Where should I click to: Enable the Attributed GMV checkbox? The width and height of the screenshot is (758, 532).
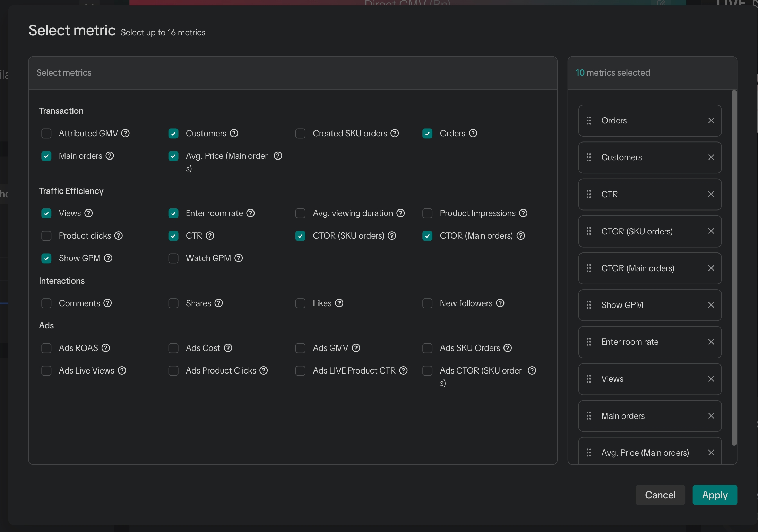pos(46,134)
